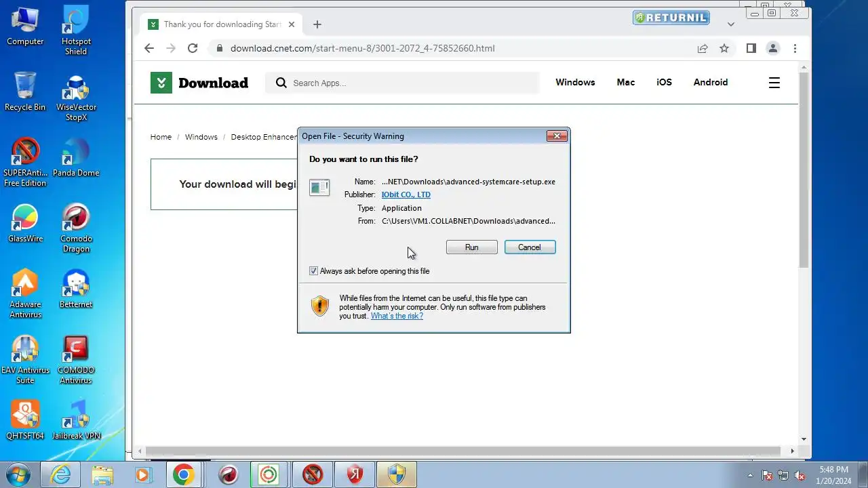Viewport: 868px width, 488px height.
Task: Open the security shield taskbar item
Action: [396, 474]
